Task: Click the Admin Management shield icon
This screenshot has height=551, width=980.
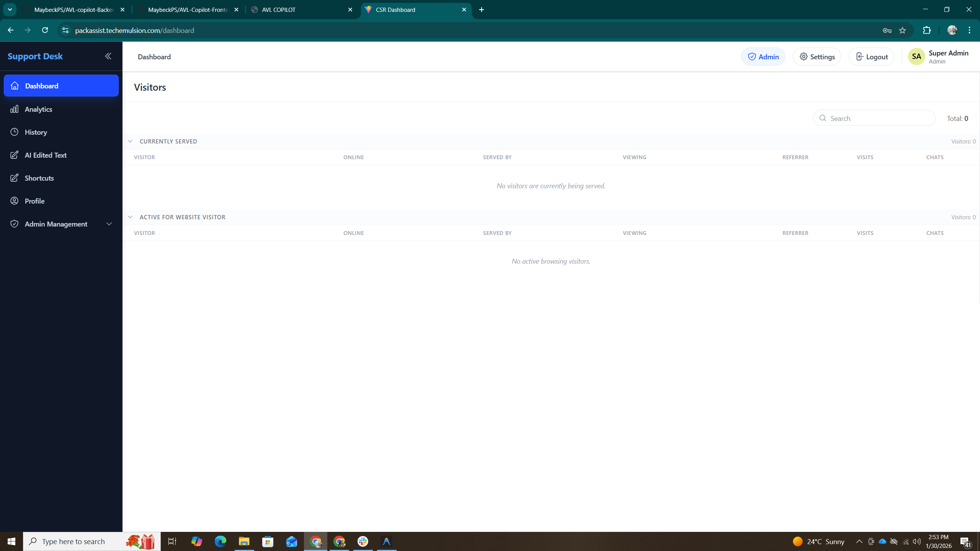Action: [x=14, y=223]
